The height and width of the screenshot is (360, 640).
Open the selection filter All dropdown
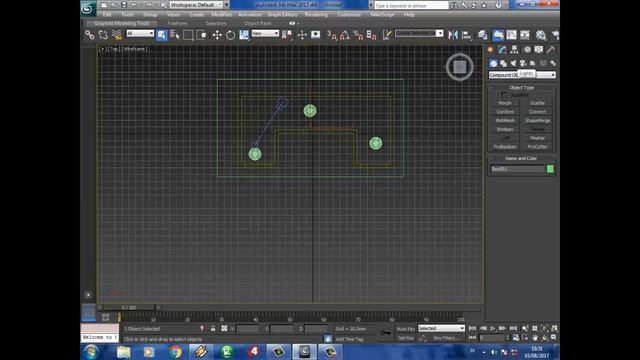(x=140, y=33)
